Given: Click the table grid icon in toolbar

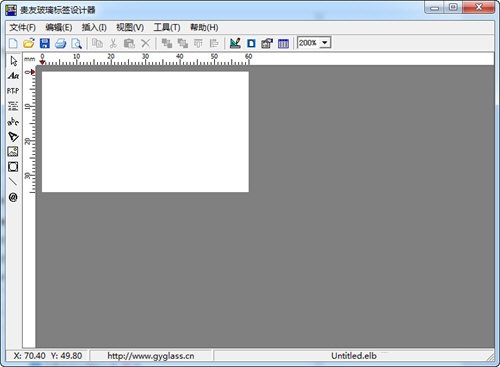Looking at the screenshot, I should click(x=283, y=43).
